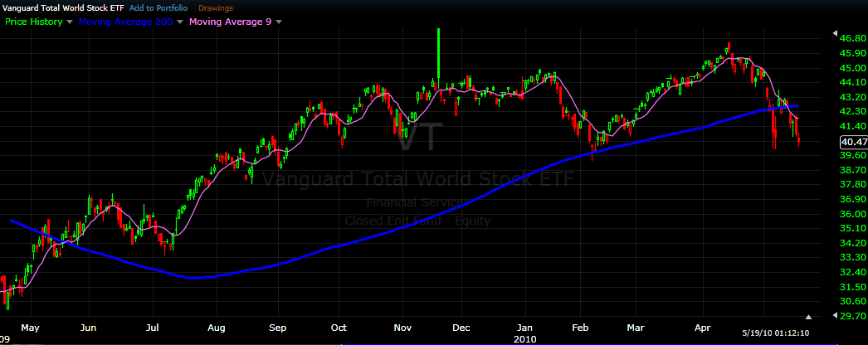Image resolution: width=868 pixels, height=345 pixels.
Task: Click the Dec label on the time axis
Action: click(x=461, y=328)
